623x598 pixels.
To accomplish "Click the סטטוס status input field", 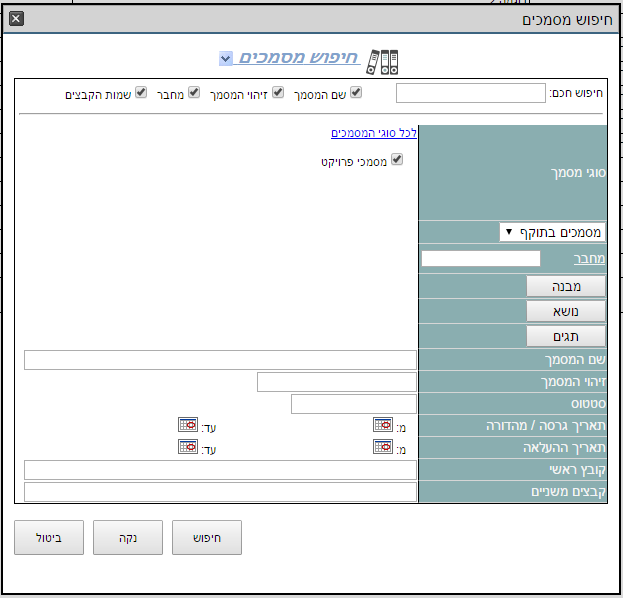I will (x=353, y=404).
